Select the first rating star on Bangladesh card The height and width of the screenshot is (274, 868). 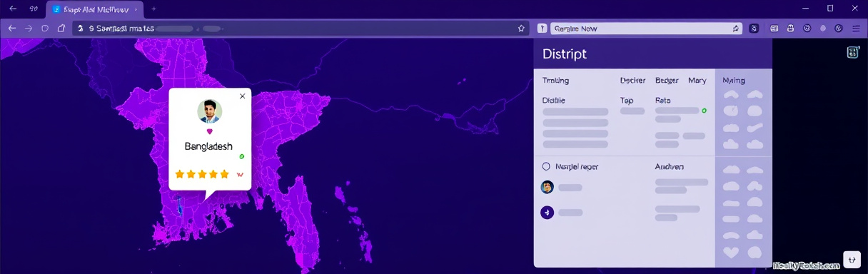coord(180,174)
